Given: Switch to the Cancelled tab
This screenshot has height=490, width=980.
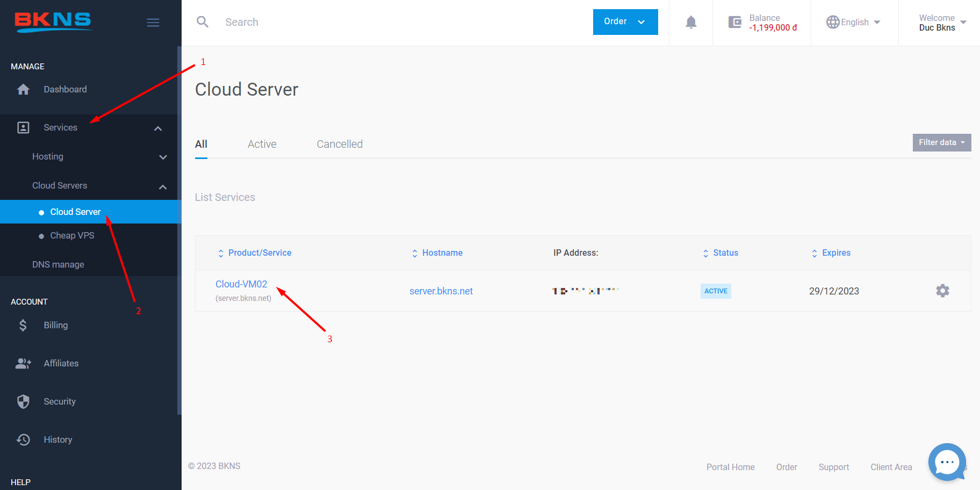Looking at the screenshot, I should click(340, 144).
